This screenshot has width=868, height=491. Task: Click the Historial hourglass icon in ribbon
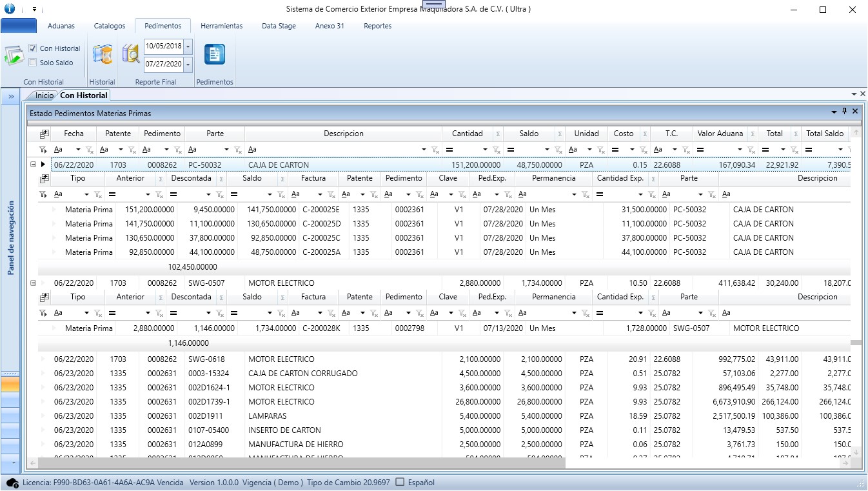[x=102, y=55]
